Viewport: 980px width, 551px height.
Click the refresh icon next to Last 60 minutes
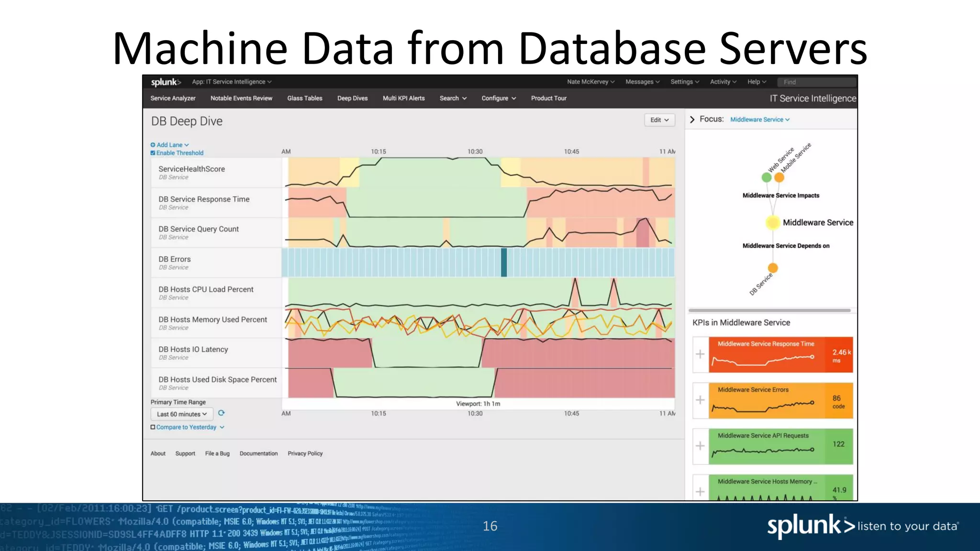click(221, 413)
